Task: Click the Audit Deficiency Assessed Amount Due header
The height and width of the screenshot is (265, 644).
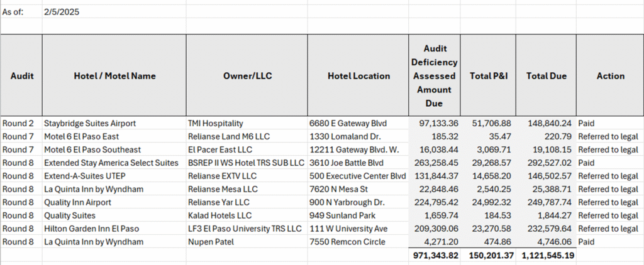Action: [435, 75]
